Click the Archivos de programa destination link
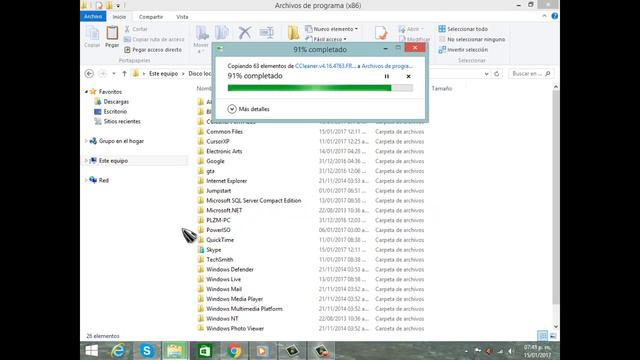Screen dimensions: 640x360 pyautogui.click(x=387, y=66)
